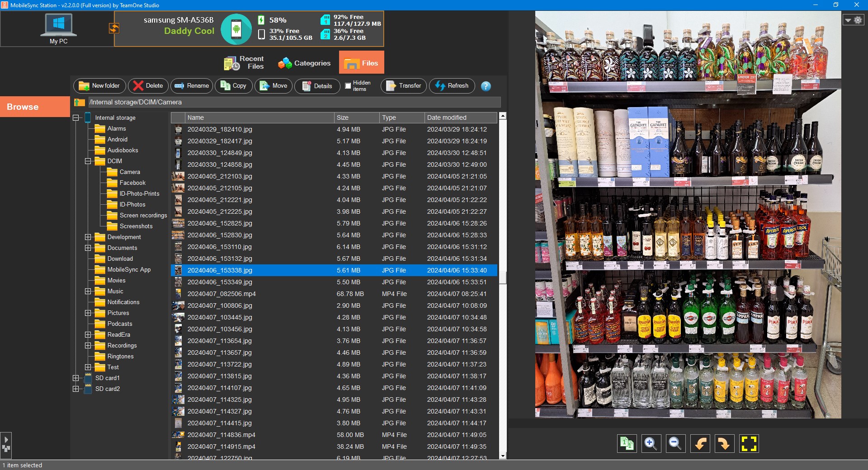Image resolution: width=868 pixels, height=470 pixels.
Task: Click the /Internal storage/DCIM/Camera path field
Action: point(294,102)
